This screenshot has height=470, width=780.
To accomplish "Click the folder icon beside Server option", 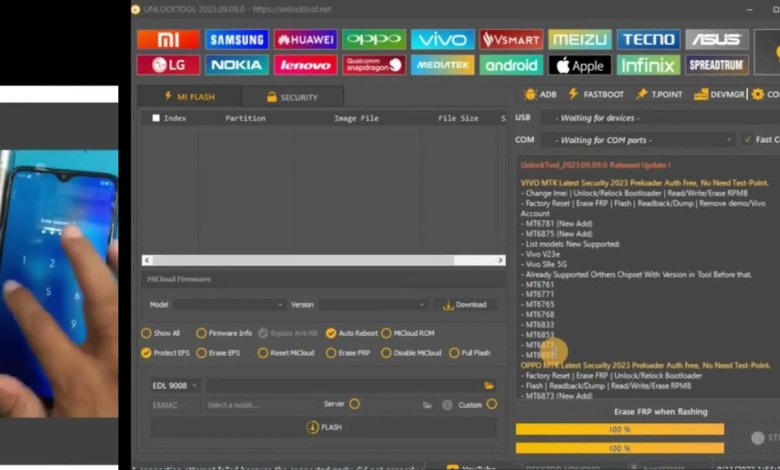I will pos(427,405).
